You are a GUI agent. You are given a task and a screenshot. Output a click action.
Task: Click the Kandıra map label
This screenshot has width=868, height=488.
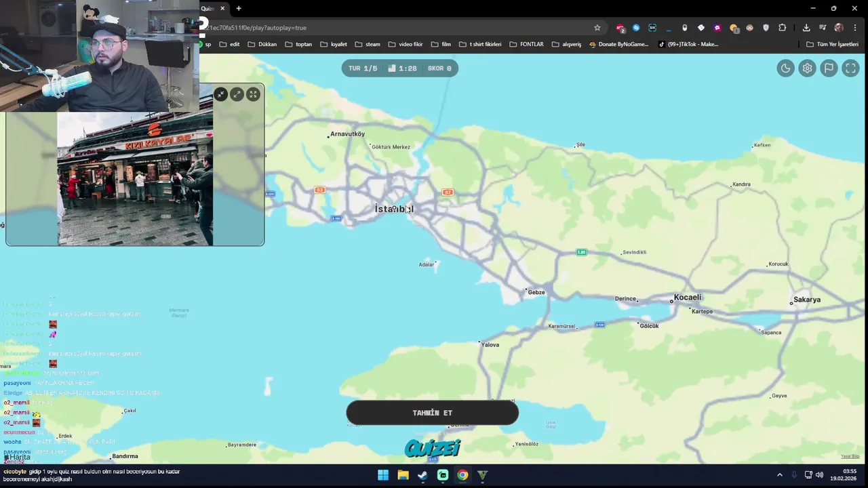(x=741, y=184)
